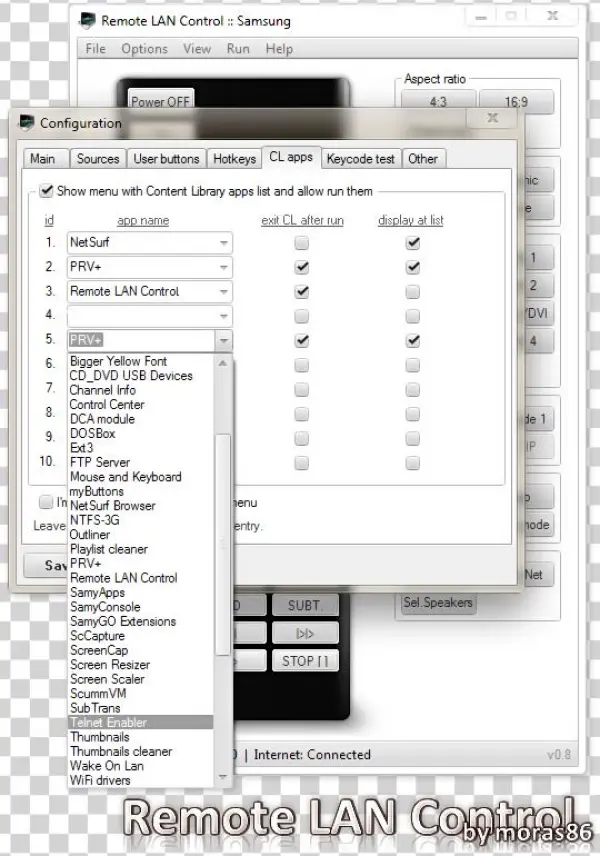Collapse the row 5 dropdown arrow
Viewport: 600px width, 856px height.
click(x=224, y=341)
